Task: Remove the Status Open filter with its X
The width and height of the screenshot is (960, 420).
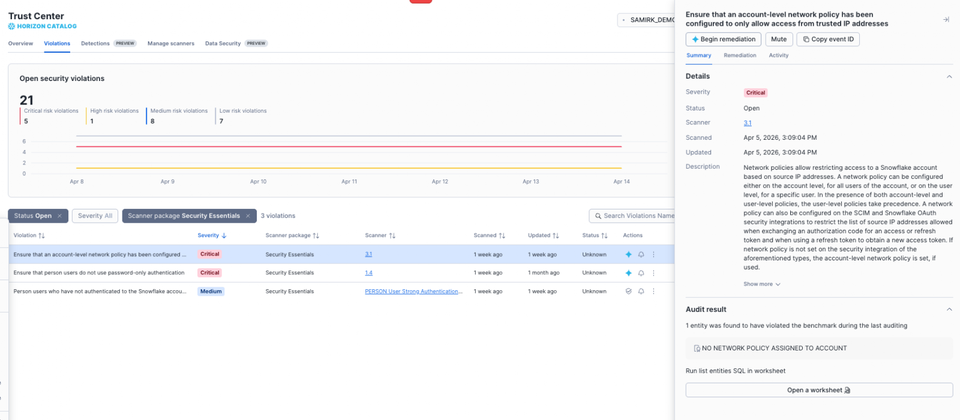Action: pos(59,216)
